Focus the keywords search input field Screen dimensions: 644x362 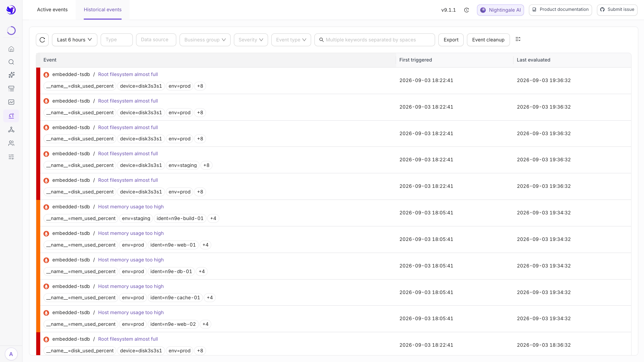375,40
